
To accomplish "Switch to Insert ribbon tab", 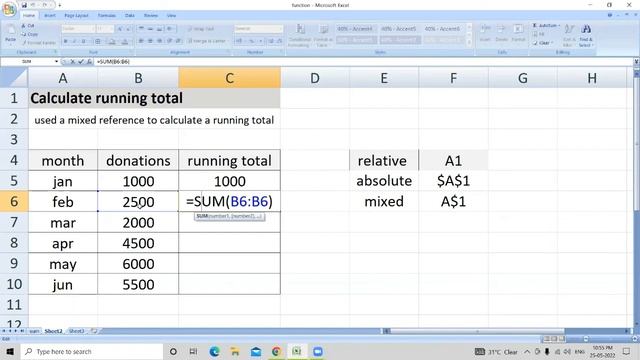I will click(x=50, y=16).
